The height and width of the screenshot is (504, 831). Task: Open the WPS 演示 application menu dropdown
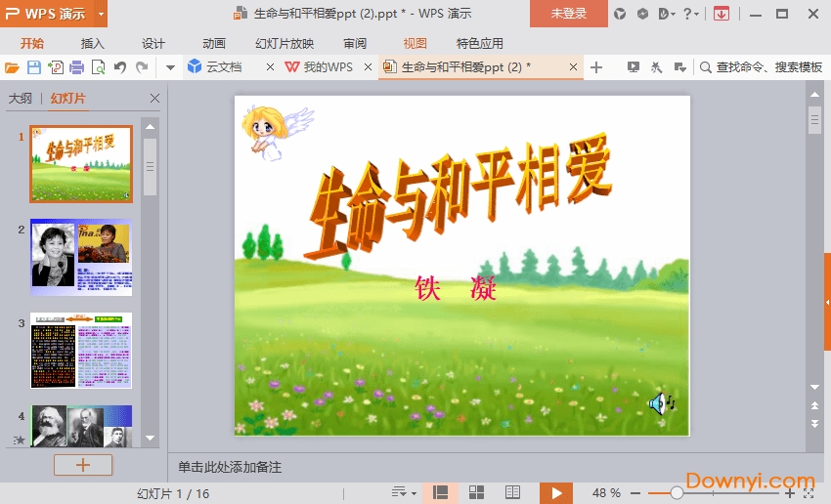(x=102, y=14)
